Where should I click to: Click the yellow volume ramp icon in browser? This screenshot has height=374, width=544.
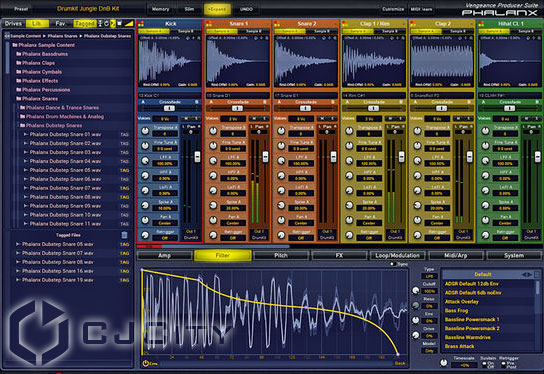coord(129,24)
